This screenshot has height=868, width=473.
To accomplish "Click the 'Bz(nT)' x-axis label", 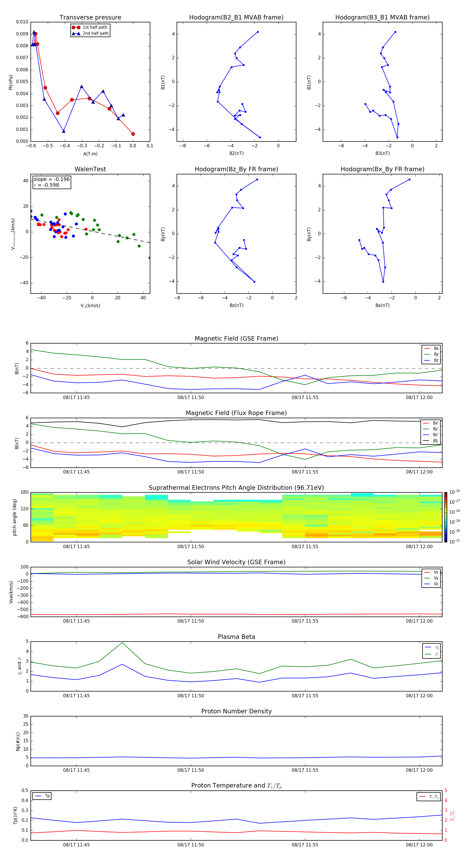I will [236, 305].
